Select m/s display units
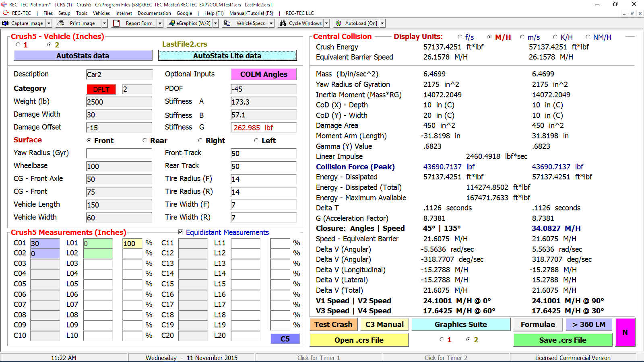This screenshot has width=644, height=362. tap(522, 37)
